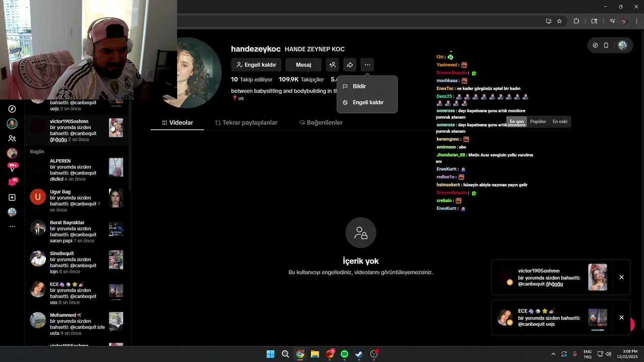
Task: Open the 109.9K Takipçiler list
Action: point(301,79)
